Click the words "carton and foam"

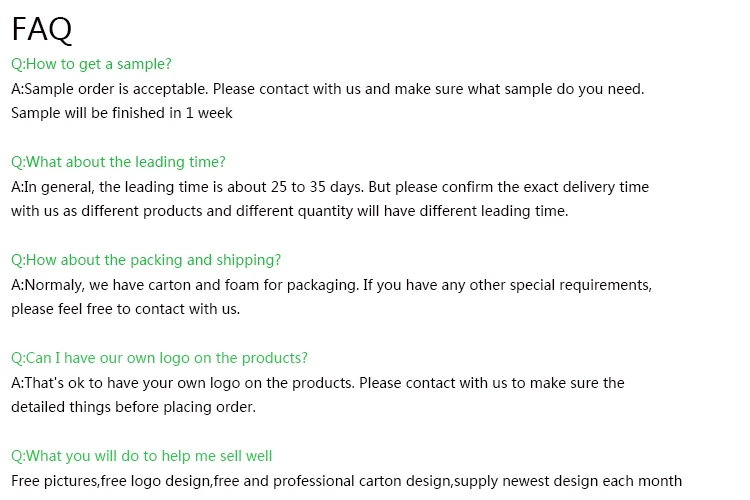pyautogui.click(x=247, y=285)
